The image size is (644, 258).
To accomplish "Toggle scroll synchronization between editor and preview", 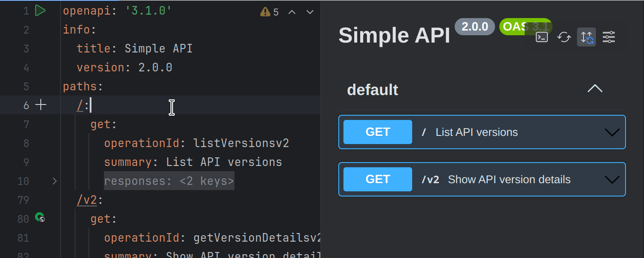I will pos(586,37).
